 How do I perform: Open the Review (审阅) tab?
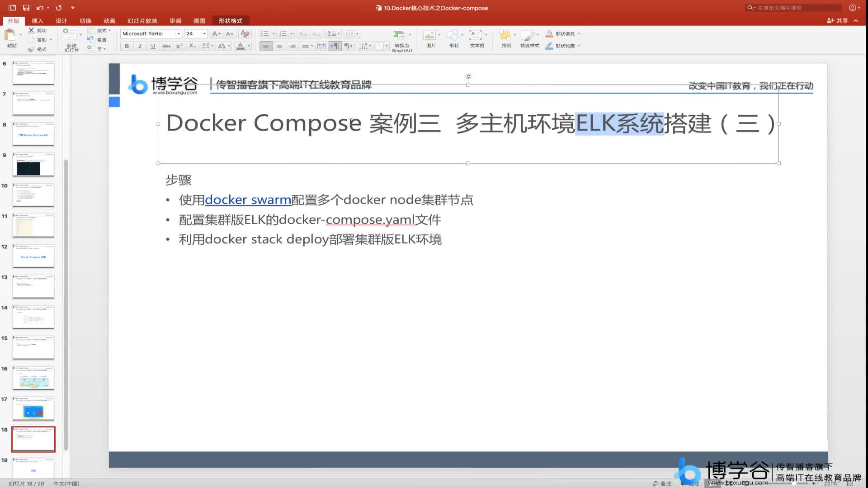click(175, 21)
